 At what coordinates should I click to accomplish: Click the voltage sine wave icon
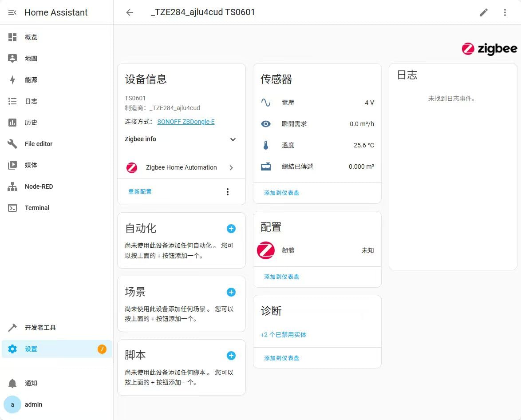(265, 103)
